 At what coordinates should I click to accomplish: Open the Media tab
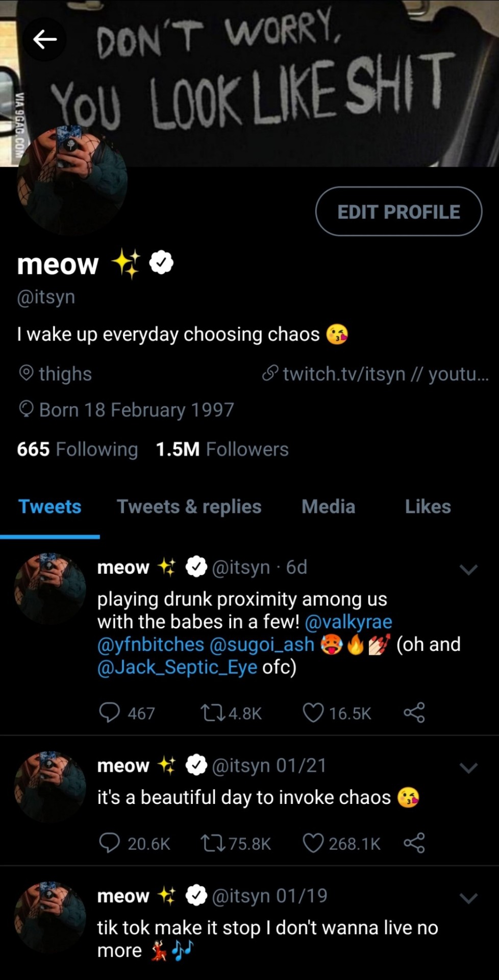328,507
